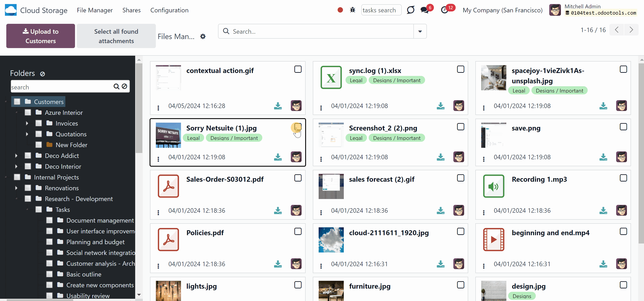This screenshot has height=301, width=644.
Task: Go to the previous page of files
Action: pos(617,30)
